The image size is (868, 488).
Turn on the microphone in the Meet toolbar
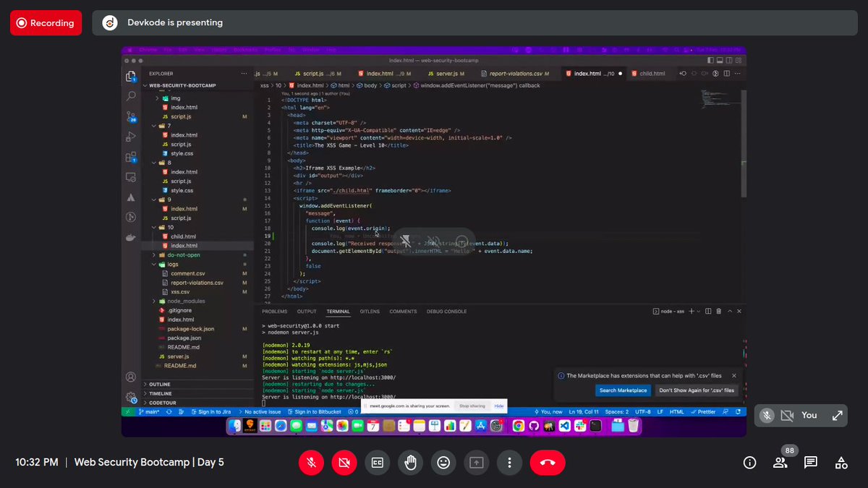coord(311,463)
